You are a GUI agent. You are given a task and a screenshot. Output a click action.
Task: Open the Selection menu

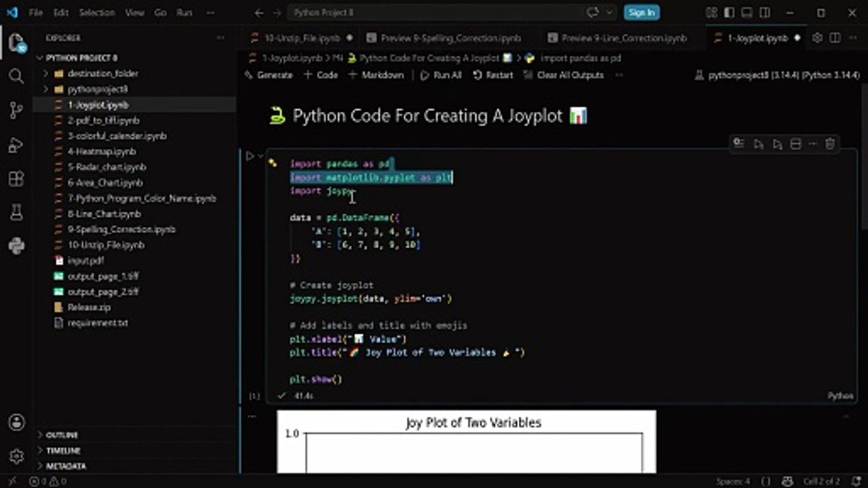pyautogui.click(x=97, y=12)
